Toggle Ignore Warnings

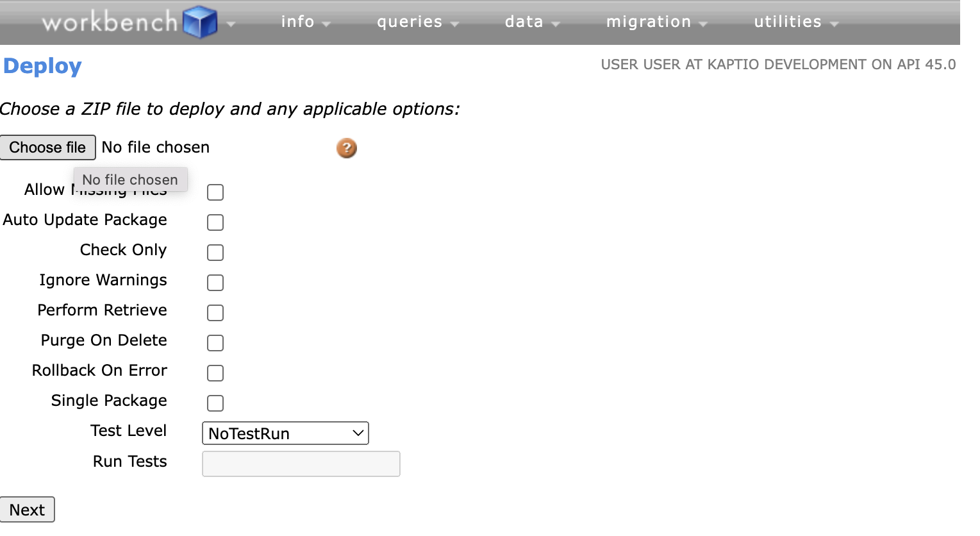click(x=215, y=282)
